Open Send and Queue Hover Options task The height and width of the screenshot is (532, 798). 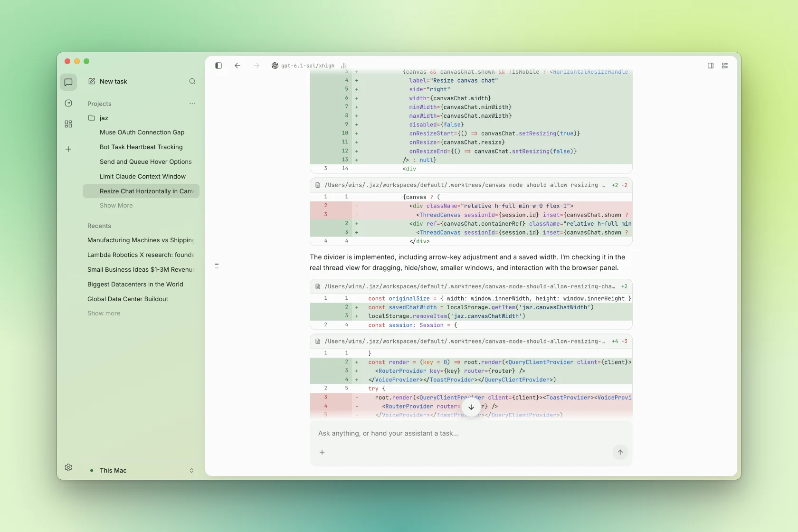pos(142,161)
